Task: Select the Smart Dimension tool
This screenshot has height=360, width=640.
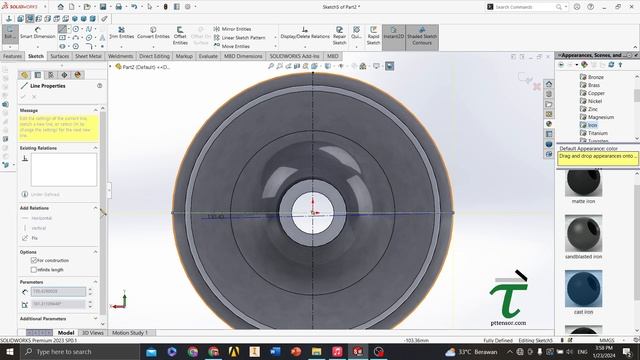Action: [x=38, y=33]
